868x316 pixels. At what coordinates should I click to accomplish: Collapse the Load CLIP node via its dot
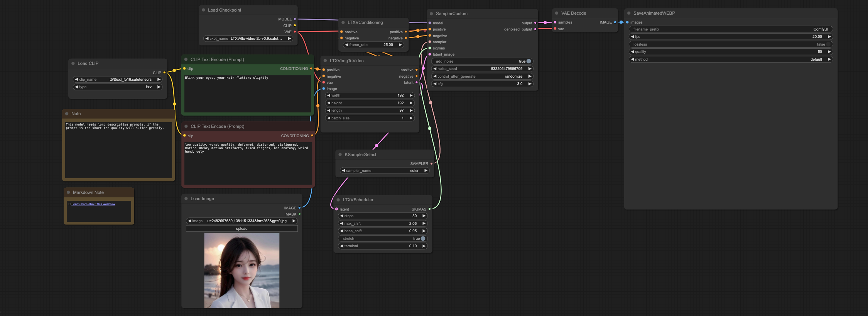pyautogui.click(x=73, y=63)
